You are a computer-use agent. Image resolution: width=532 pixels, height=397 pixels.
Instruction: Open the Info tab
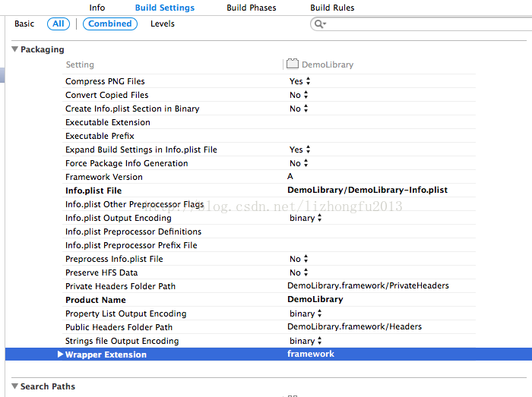tap(97, 8)
